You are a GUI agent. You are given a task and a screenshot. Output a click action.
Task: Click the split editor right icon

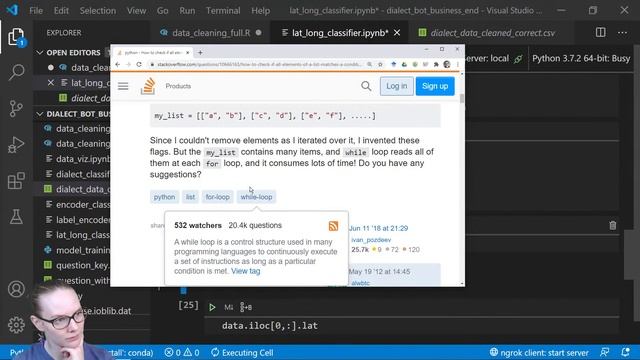600,33
